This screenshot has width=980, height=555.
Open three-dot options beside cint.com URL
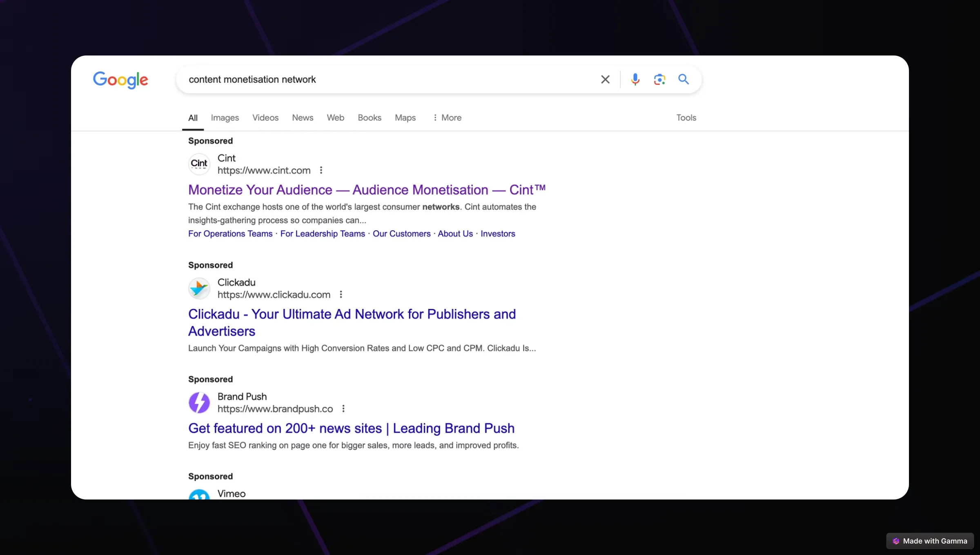(x=321, y=170)
